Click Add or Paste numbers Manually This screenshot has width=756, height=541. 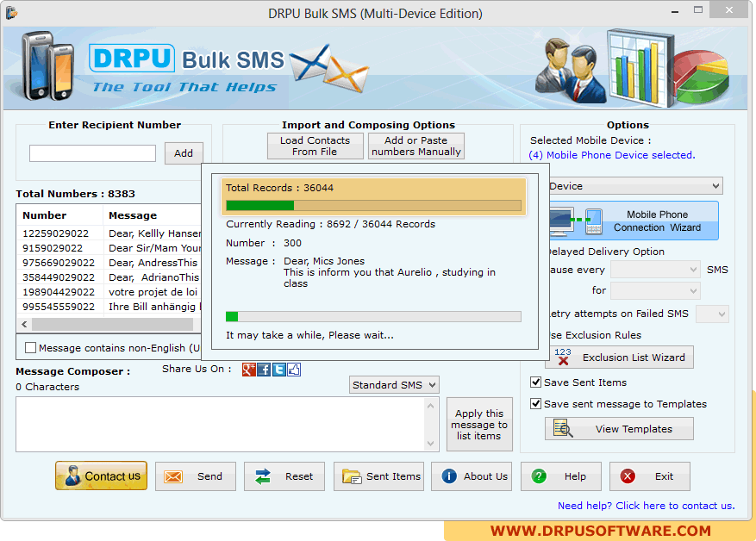coord(416,146)
